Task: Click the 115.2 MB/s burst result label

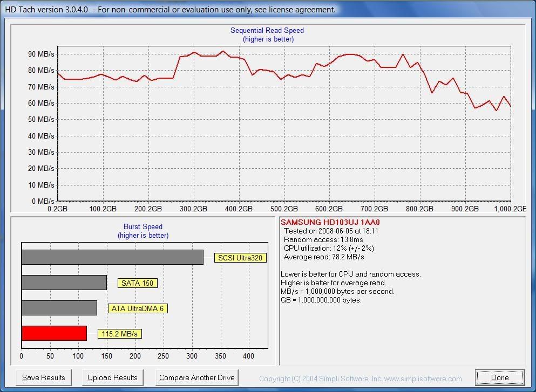Action: pos(120,334)
